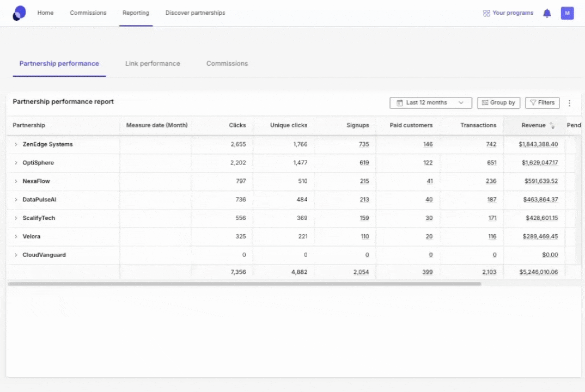Click ZenEdge Systems signups value 735
This screenshot has width=585, height=392.
pyautogui.click(x=364, y=144)
